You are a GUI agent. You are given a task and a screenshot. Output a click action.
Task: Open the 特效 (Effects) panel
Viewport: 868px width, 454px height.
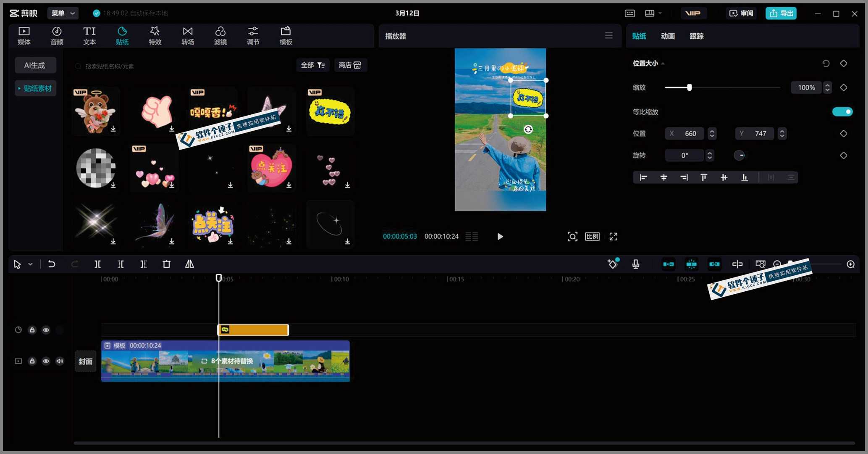tap(155, 36)
